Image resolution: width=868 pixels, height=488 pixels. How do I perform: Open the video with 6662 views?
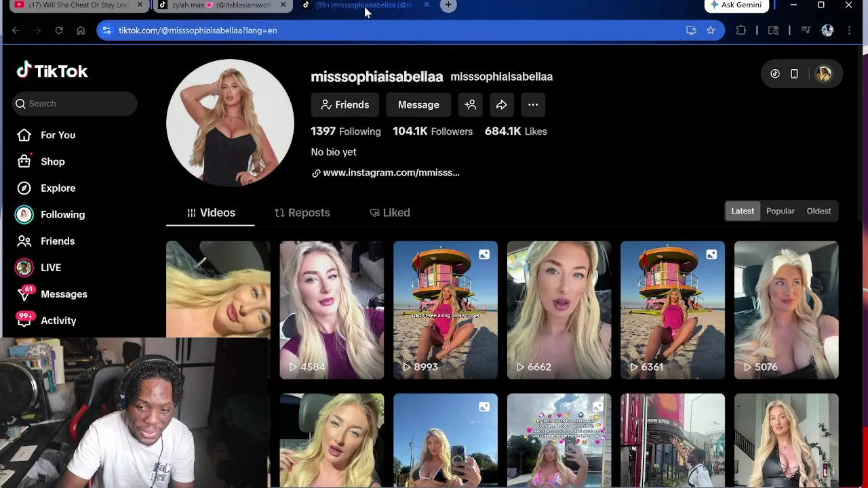(x=559, y=310)
